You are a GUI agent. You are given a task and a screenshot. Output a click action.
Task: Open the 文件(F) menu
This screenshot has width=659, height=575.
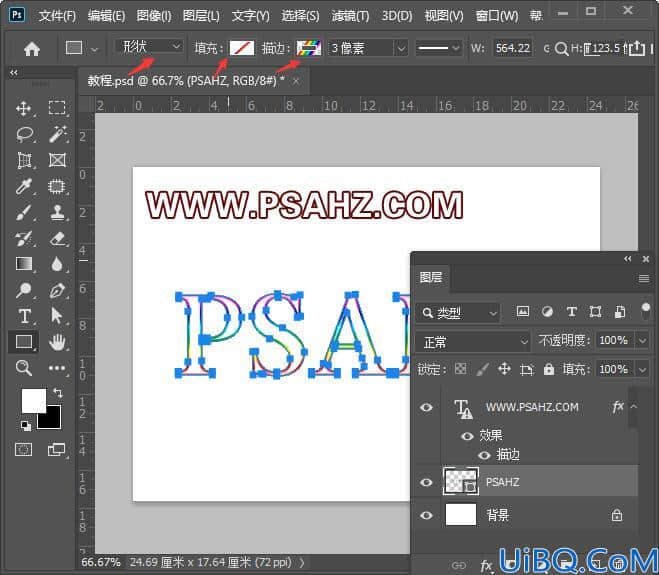tap(57, 16)
